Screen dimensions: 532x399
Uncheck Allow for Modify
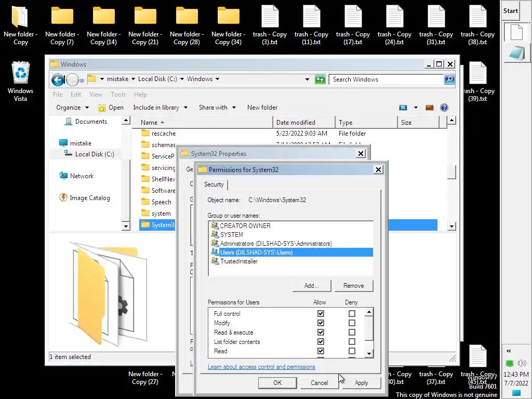(321, 323)
